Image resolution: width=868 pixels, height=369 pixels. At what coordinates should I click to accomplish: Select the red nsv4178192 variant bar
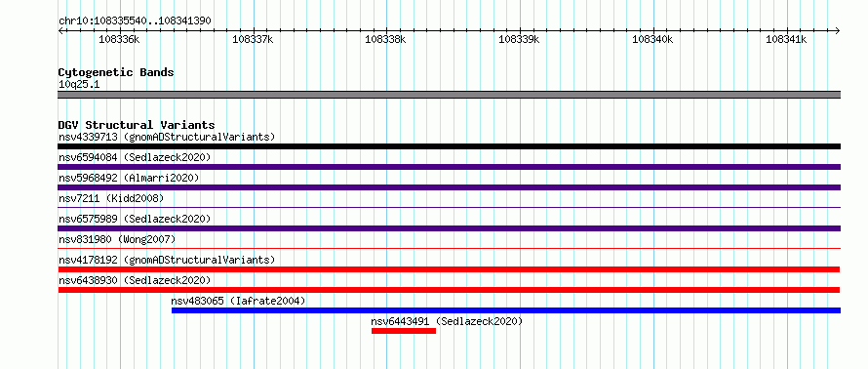pyautogui.click(x=449, y=269)
